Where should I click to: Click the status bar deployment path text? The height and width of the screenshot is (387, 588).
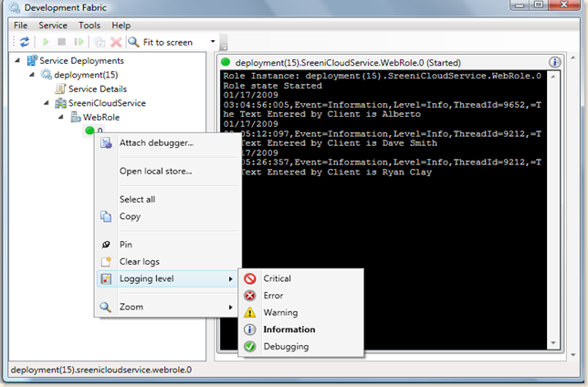coord(100,370)
